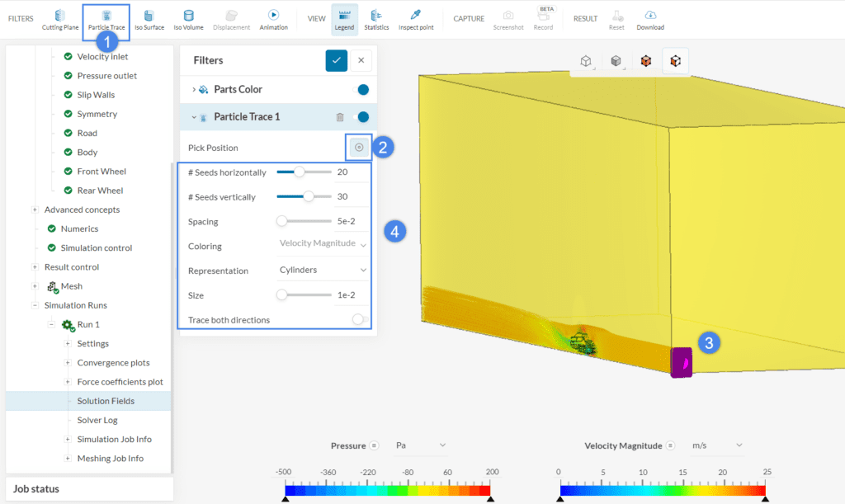
Task: Open the pressure unit Pa dropdown
Action: (421, 445)
